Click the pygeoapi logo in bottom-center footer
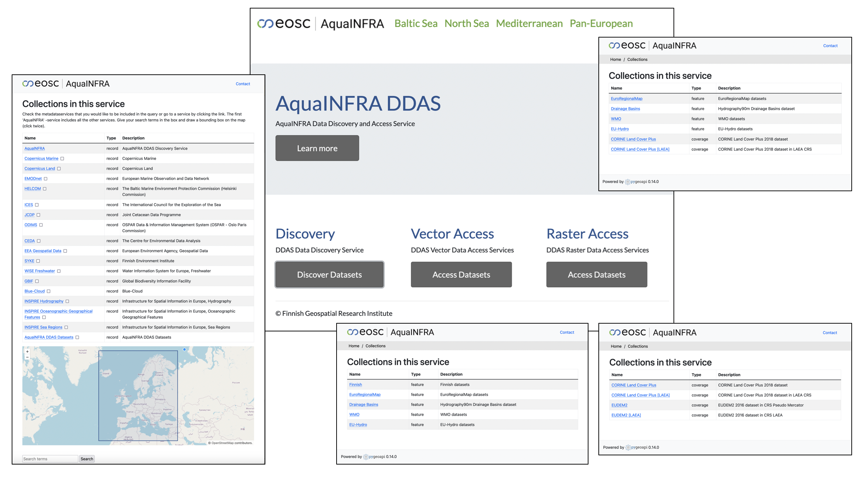Viewport: 868px width, 478px height. pos(374,457)
